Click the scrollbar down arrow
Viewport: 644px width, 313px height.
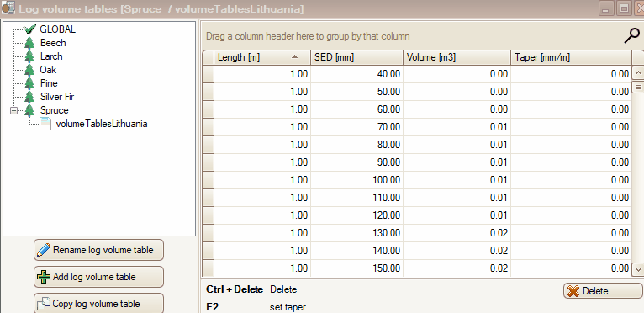[x=638, y=269]
